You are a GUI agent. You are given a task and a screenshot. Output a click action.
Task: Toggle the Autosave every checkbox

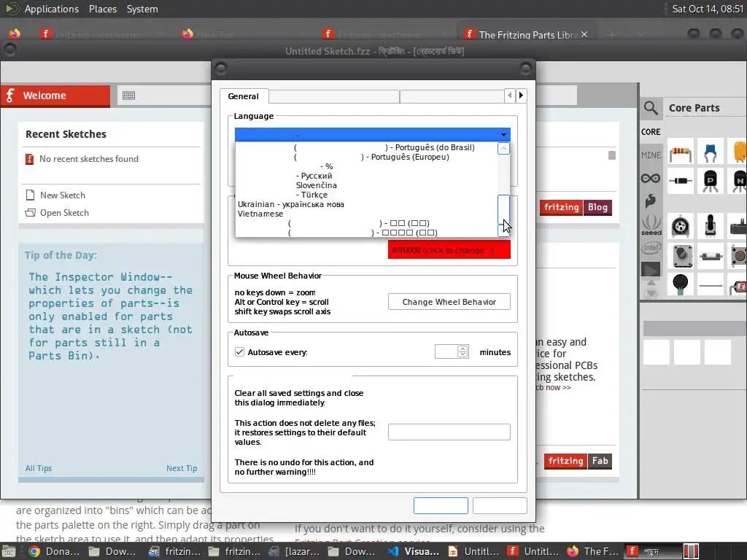pyautogui.click(x=239, y=352)
